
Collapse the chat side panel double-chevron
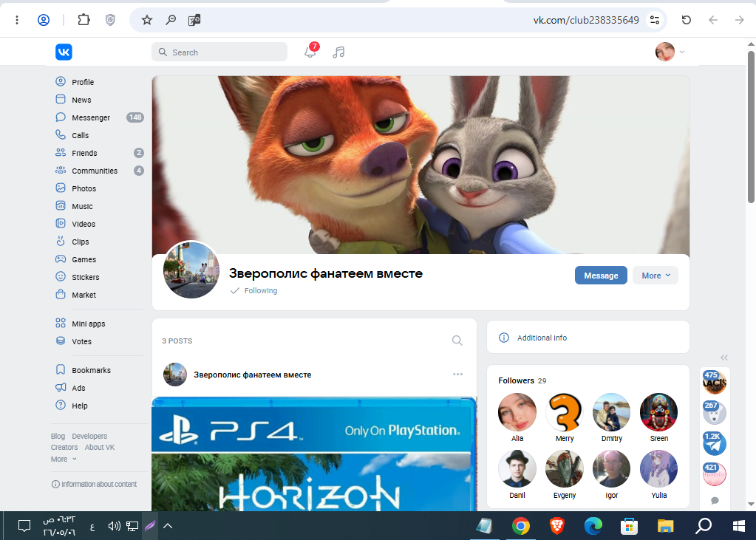pyautogui.click(x=723, y=358)
